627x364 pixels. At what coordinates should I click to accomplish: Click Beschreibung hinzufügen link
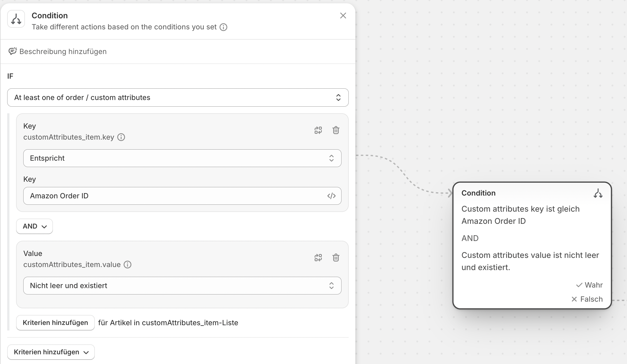[63, 52]
